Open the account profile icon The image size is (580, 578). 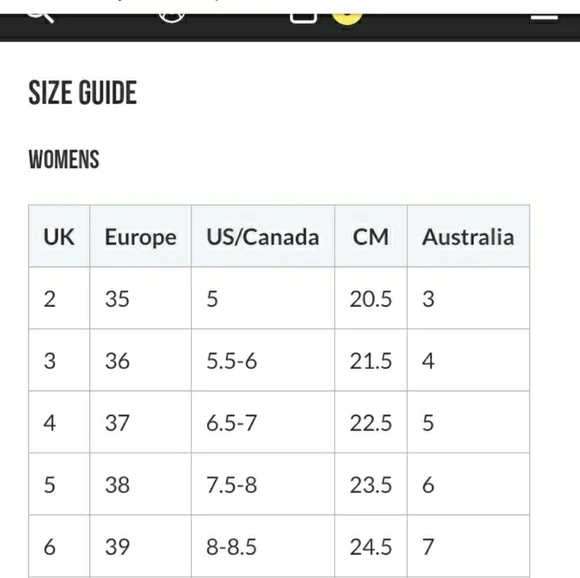(172, 18)
